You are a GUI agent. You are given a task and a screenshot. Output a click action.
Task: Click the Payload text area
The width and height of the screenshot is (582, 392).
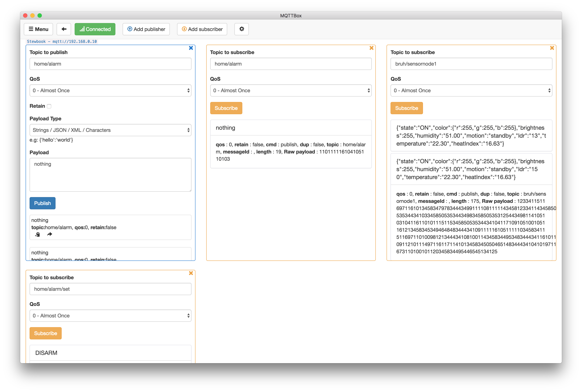(110, 175)
